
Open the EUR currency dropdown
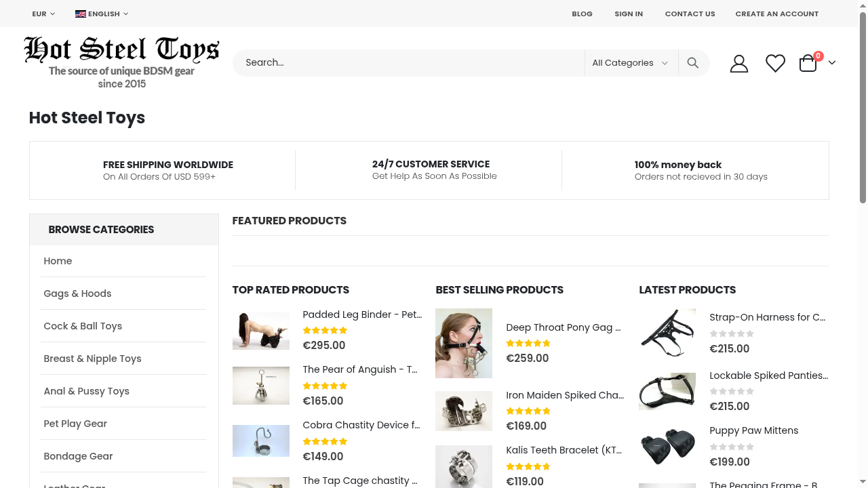click(x=43, y=14)
